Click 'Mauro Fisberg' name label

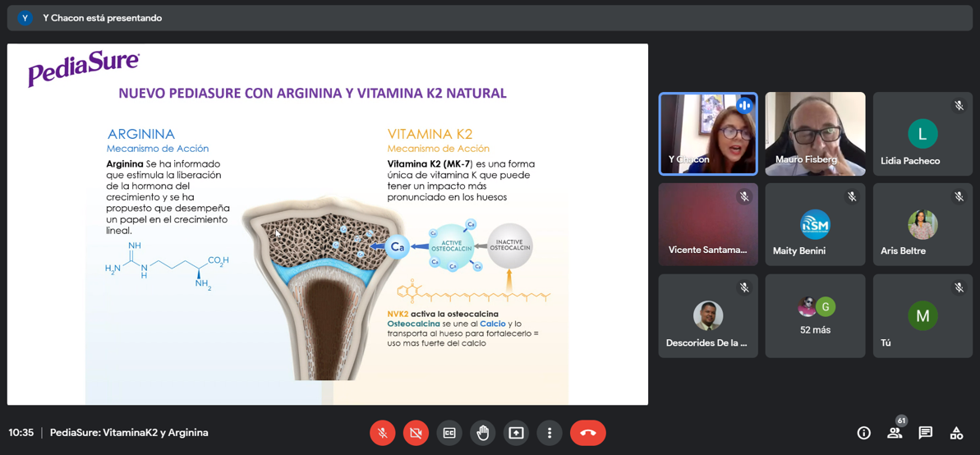coord(805,159)
